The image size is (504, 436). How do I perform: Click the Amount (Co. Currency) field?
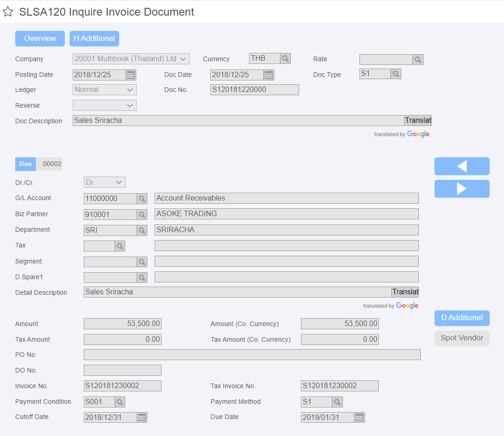pos(340,324)
